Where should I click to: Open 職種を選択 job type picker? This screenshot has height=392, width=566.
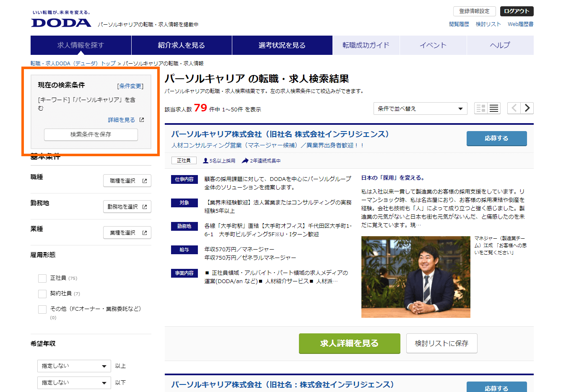(127, 181)
